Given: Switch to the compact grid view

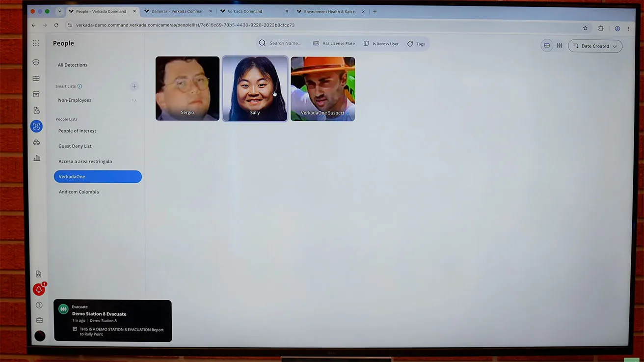Looking at the screenshot, I should 559,46.
